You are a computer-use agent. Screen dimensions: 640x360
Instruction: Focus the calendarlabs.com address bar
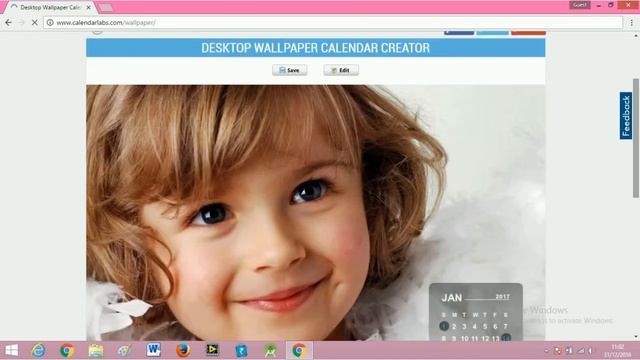tap(333, 23)
